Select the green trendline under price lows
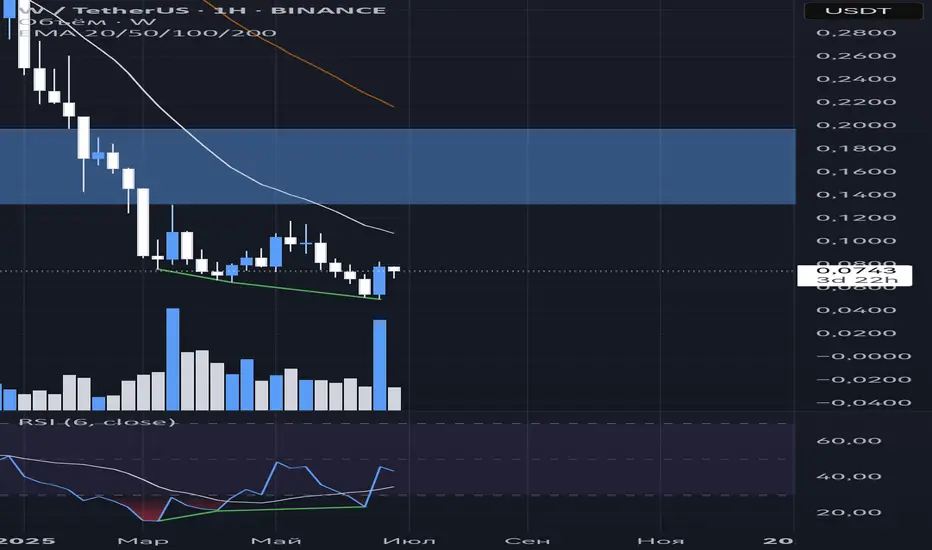The height and width of the screenshot is (550, 932). [269, 285]
